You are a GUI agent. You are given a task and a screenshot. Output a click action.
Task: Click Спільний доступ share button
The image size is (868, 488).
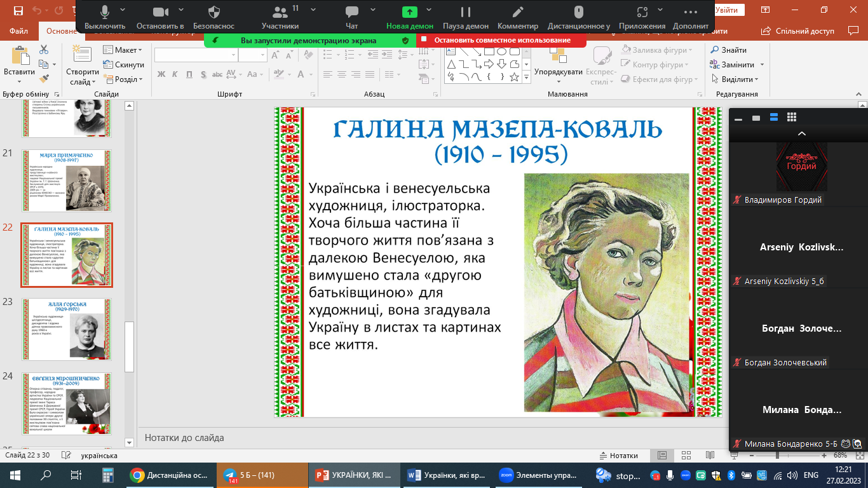[x=799, y=31]
